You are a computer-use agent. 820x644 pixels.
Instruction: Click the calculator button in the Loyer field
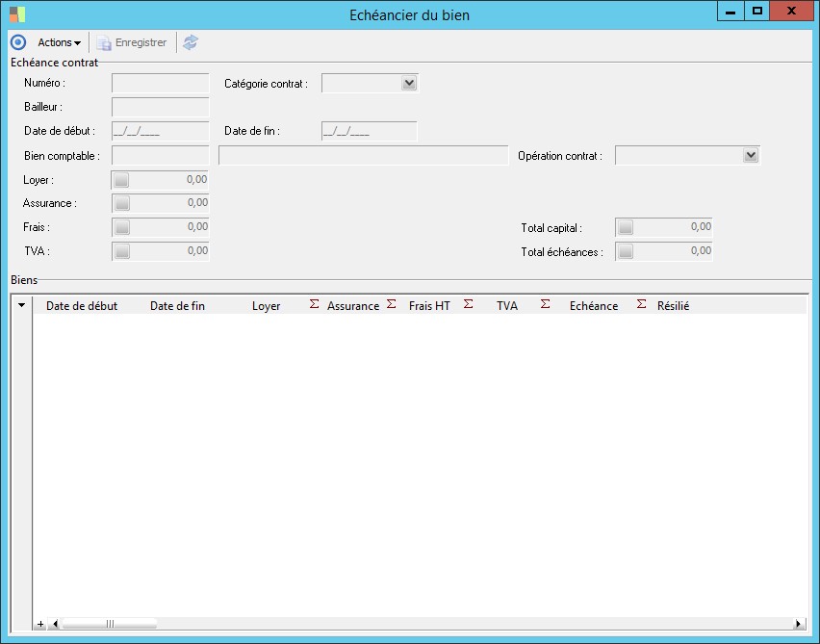121,179
